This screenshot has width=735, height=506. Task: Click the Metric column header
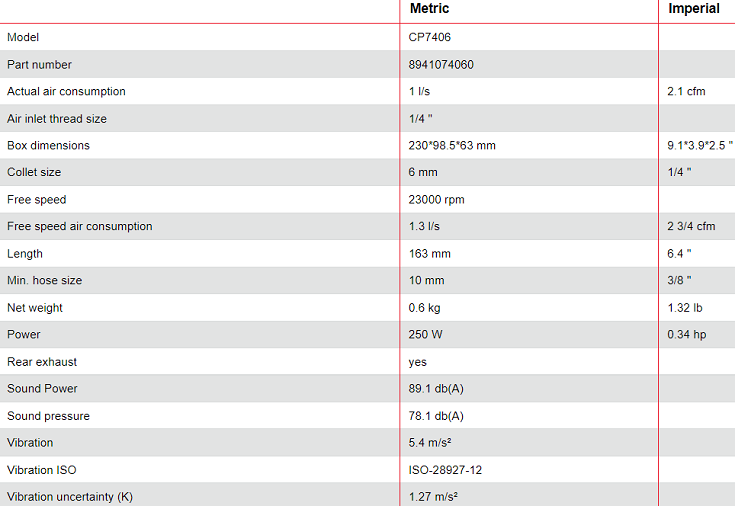(x=429, y=9)
